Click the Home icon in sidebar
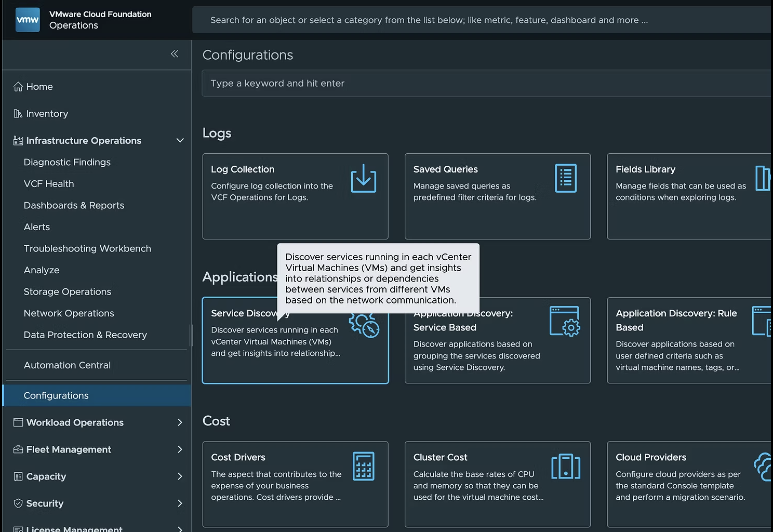The width and height of the screenshot is (773, 532). pyautogui.click(x=18, y=87)
